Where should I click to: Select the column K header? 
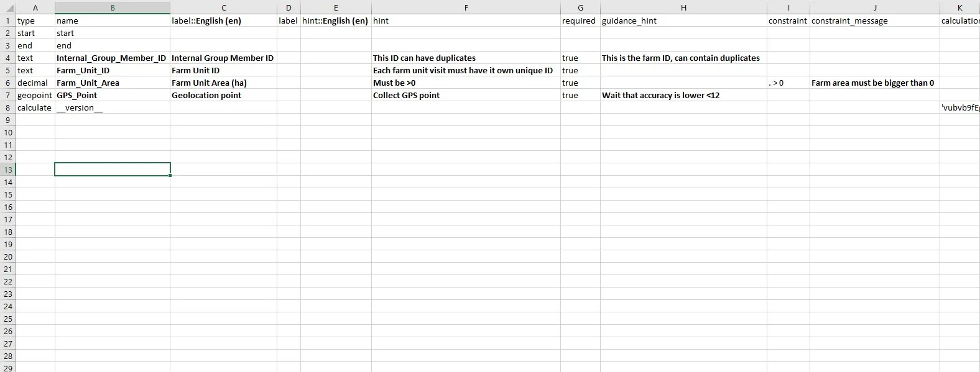coord(959,8)
